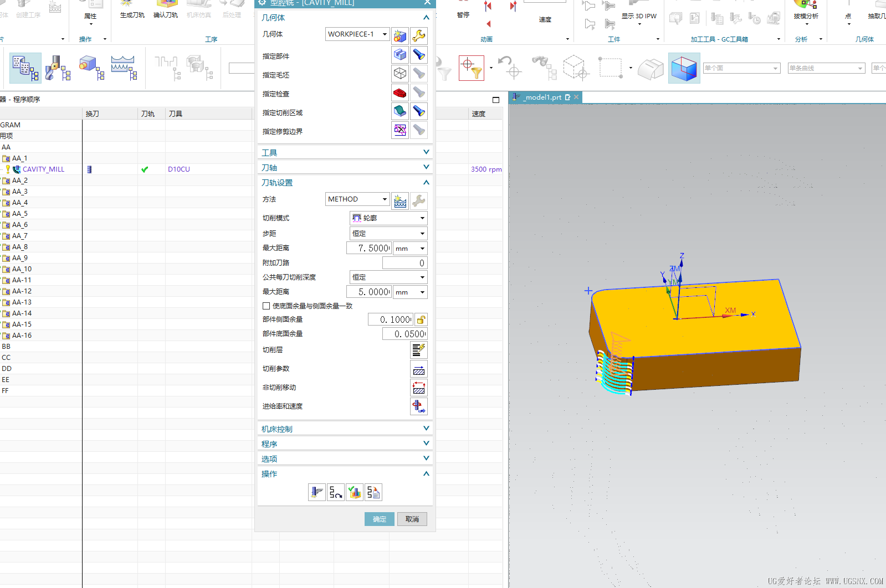
Task: Click the Generate tool path icon under 操作
Action: [317, 492]
